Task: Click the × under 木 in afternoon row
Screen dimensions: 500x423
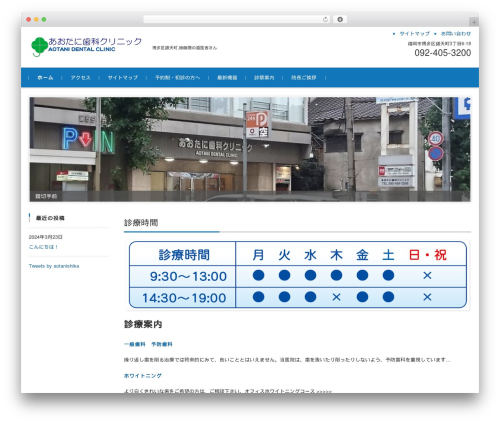Action: [336, 297]
